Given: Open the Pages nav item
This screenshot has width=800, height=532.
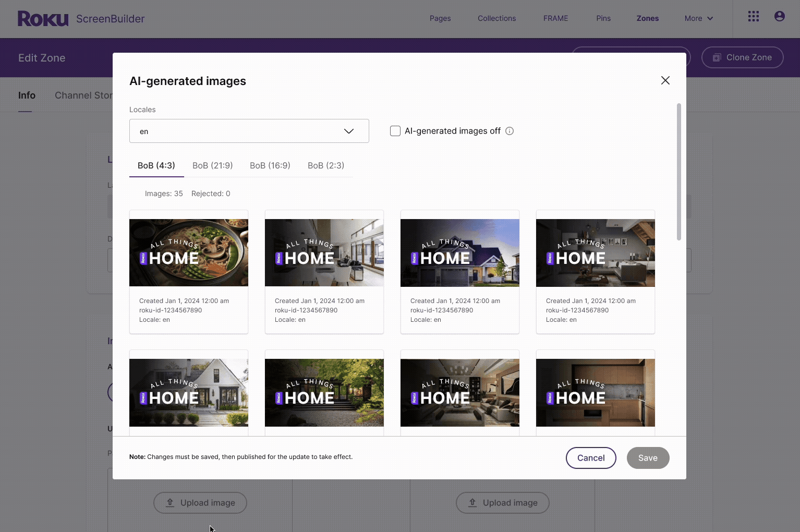Looking at the screenshot, I should coord(440,18).
